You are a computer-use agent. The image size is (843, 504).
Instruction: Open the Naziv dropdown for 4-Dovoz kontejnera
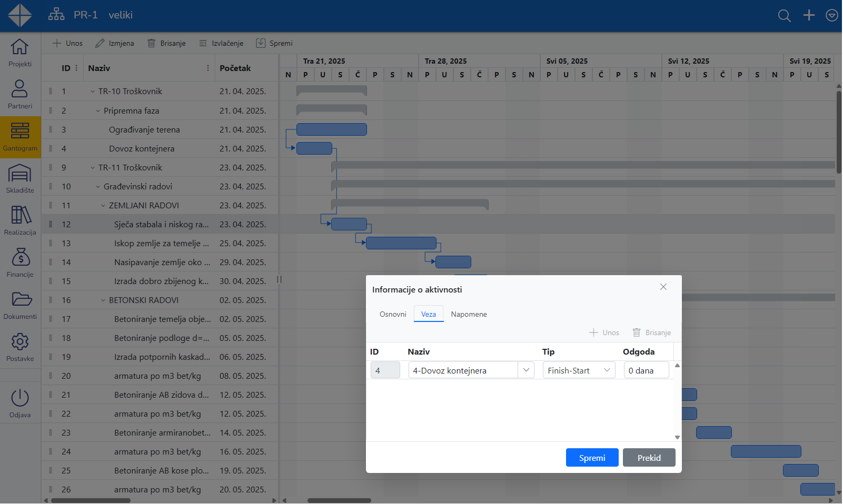pos(525,370)
